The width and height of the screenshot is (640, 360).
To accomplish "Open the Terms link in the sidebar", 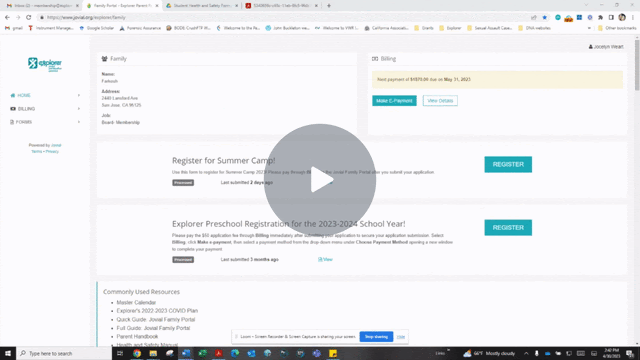I will 37,151.
